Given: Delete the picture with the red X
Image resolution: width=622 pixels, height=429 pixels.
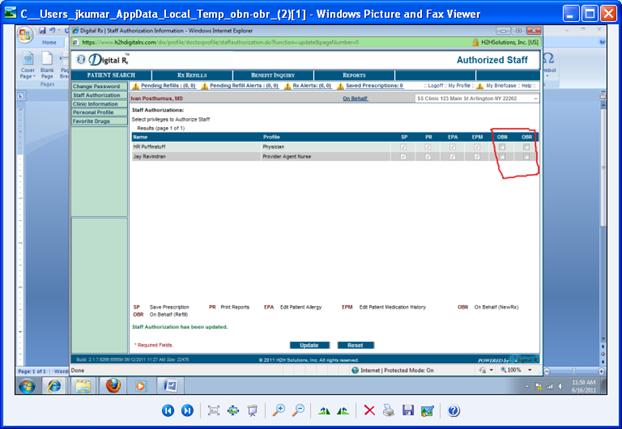Looking at the screenshot, I should 369,410.
